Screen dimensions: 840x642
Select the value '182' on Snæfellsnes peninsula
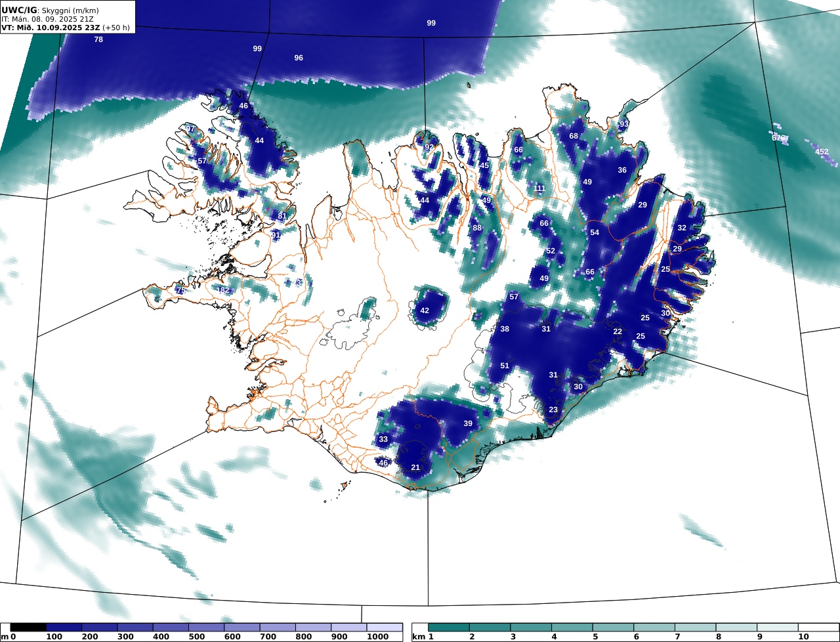coord(224,290)
